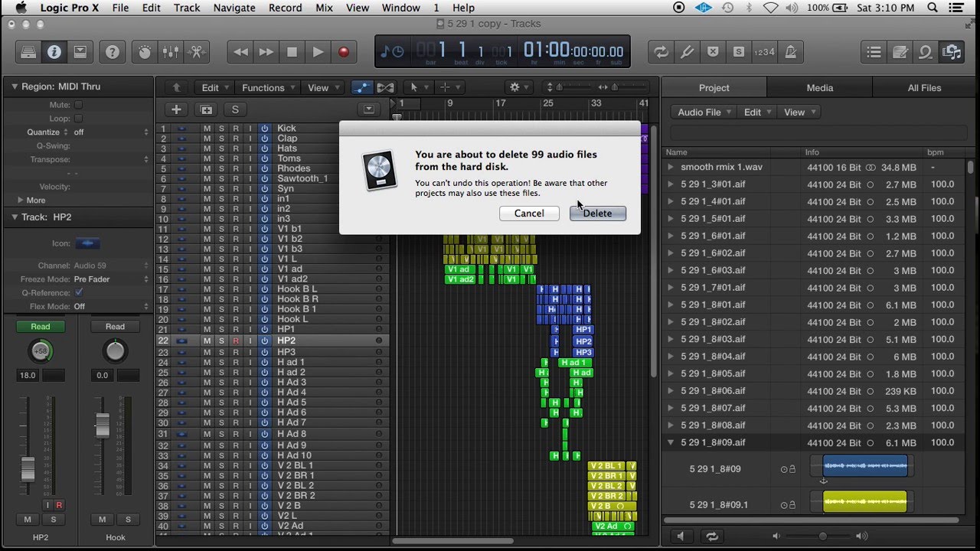Click Cancel in the delete dialog
980x551 pixels.
click(x=529, y=214)
